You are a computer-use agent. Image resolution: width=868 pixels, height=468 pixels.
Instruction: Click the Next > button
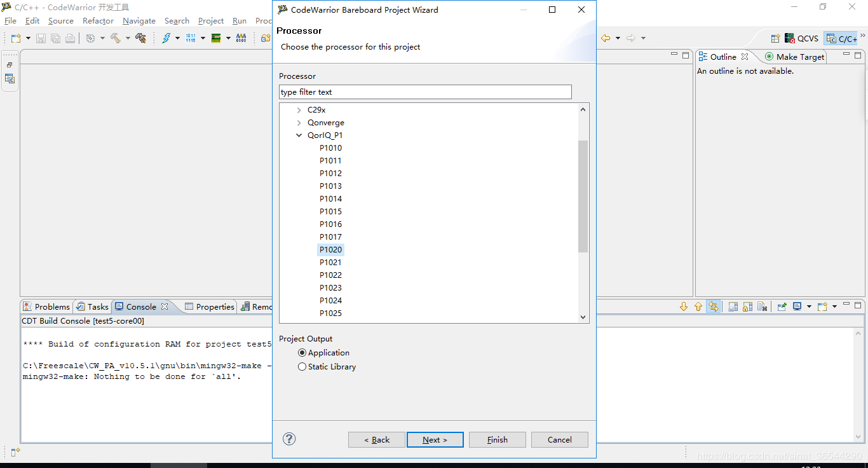(x=435, y=440)
